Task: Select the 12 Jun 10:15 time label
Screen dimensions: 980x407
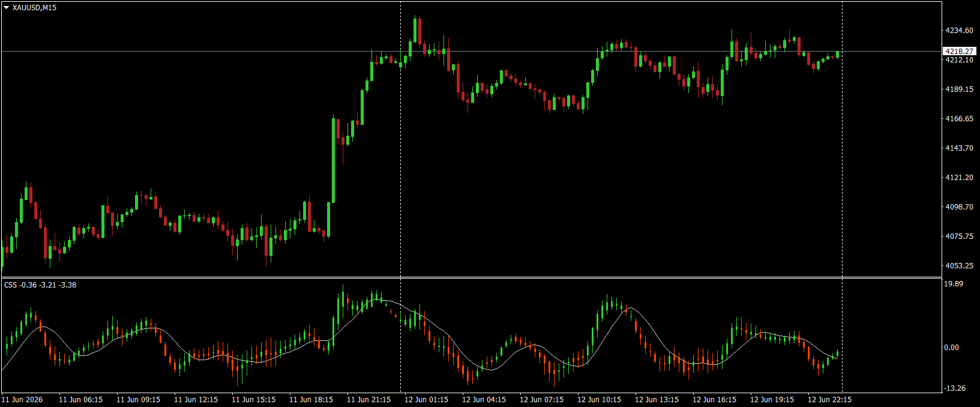Action: coord(599,400)
